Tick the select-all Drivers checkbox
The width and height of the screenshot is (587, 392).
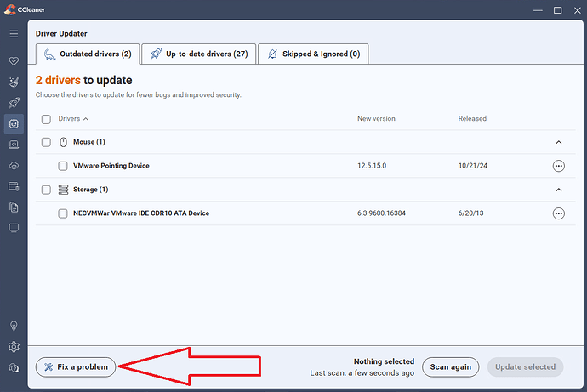[46, 119]
